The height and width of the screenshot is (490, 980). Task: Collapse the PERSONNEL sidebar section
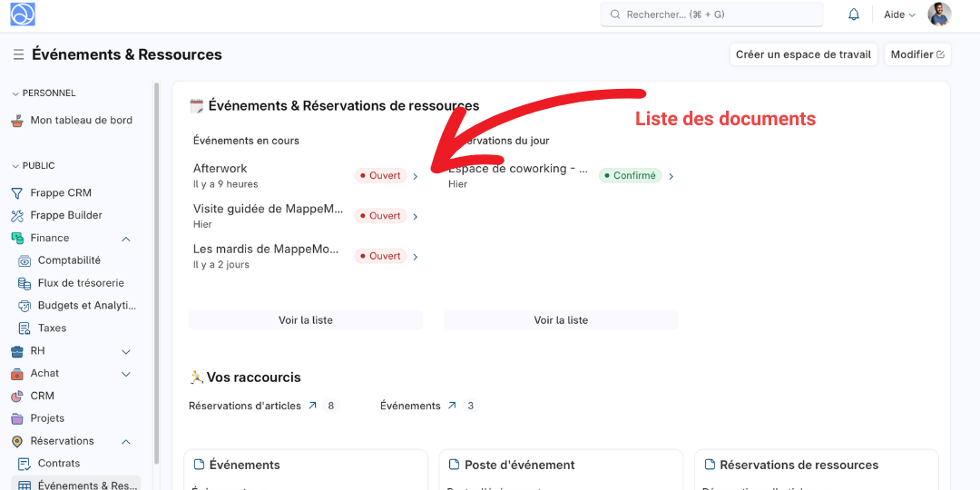15,93
